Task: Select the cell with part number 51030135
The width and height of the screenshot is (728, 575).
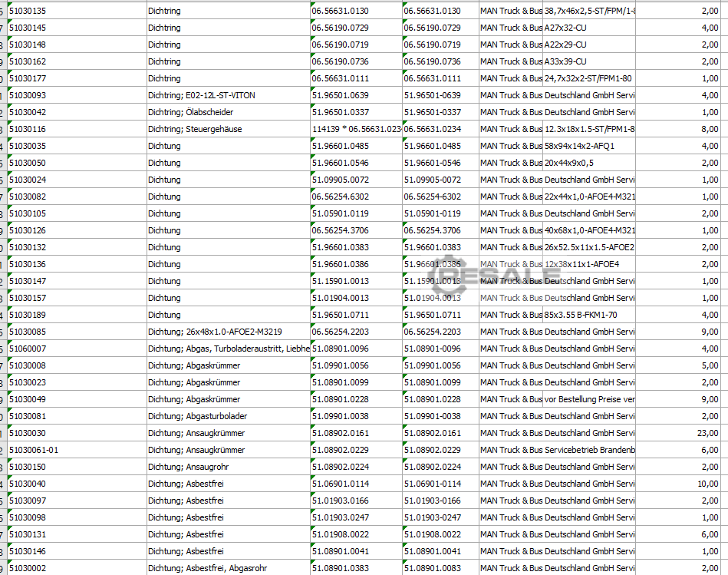Action: point(77,11)
